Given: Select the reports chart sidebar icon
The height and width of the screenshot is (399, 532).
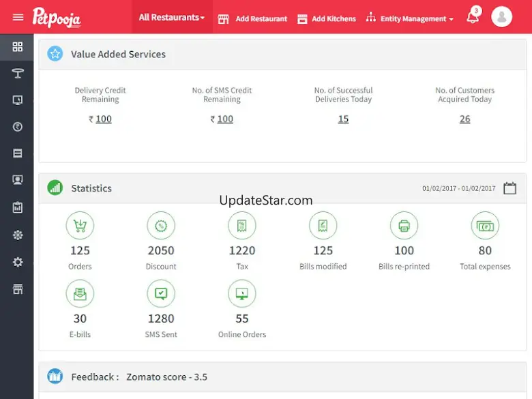Looking at the screenshot, I should point(17,207).
